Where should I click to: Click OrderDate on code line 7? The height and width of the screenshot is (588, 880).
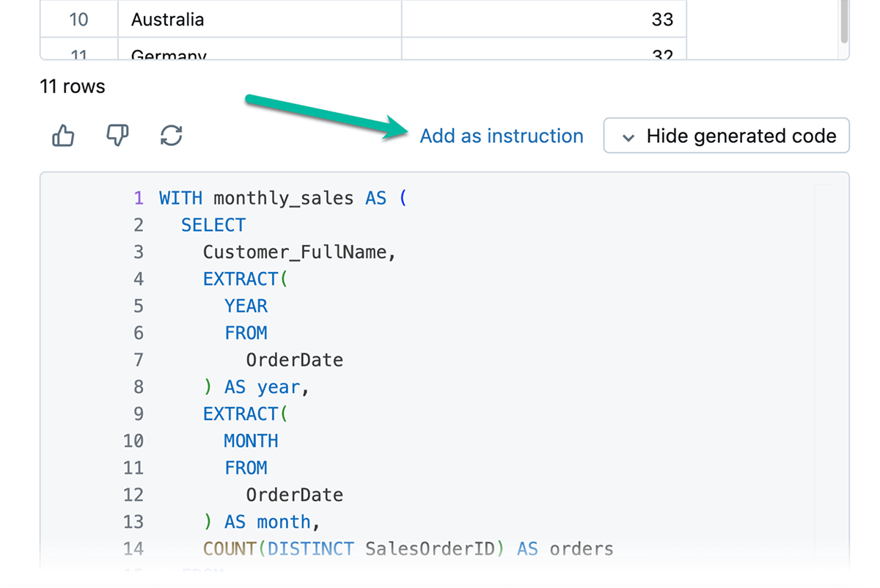294,360
